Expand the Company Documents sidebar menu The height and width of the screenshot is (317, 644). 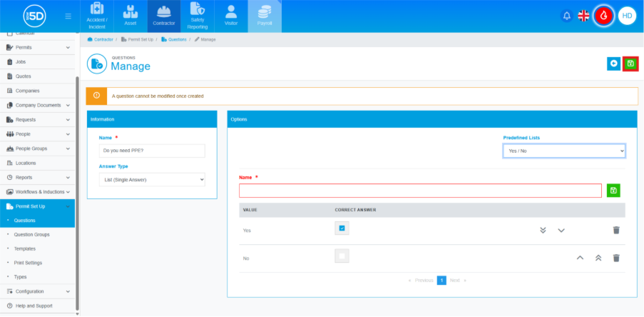pyautogui.click(x=38, y=105)
